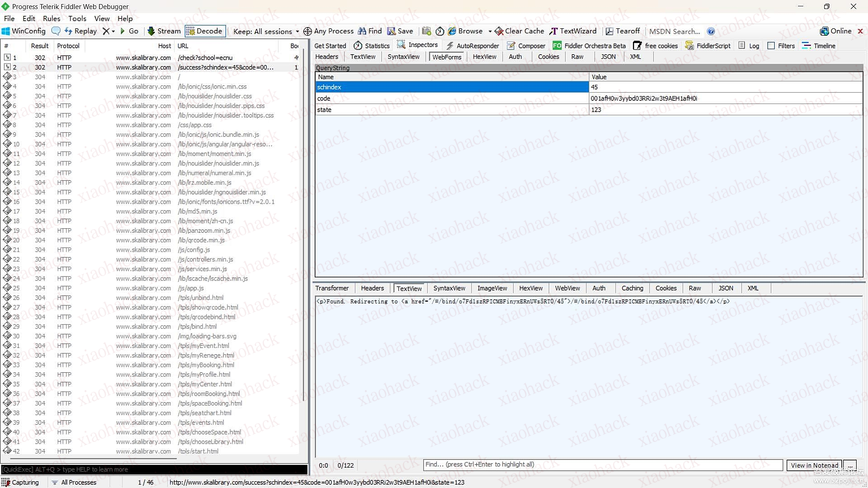Click the camera screenshot toolbar icon
The height and width of the screenshot is (488, 868).
pos(426,31)
